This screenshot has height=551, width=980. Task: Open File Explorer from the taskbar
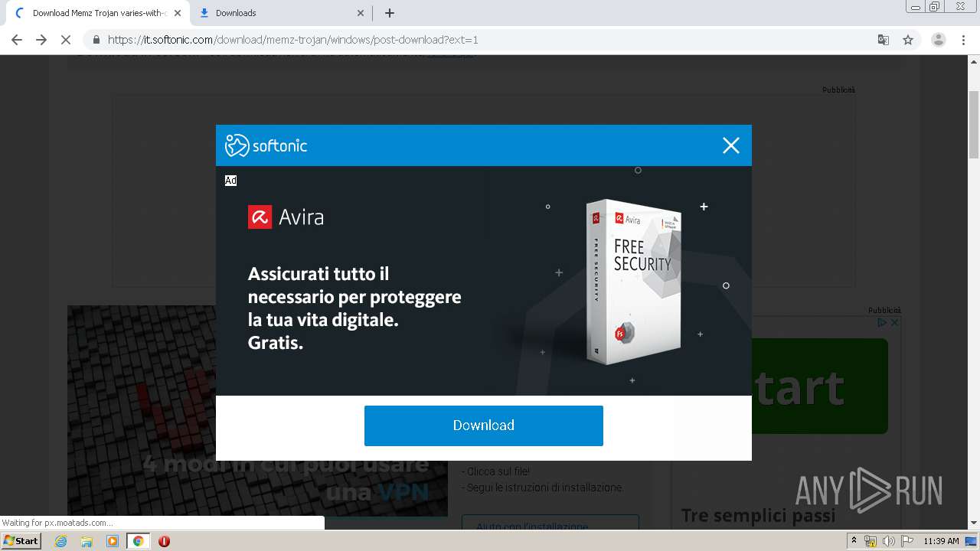87,541
